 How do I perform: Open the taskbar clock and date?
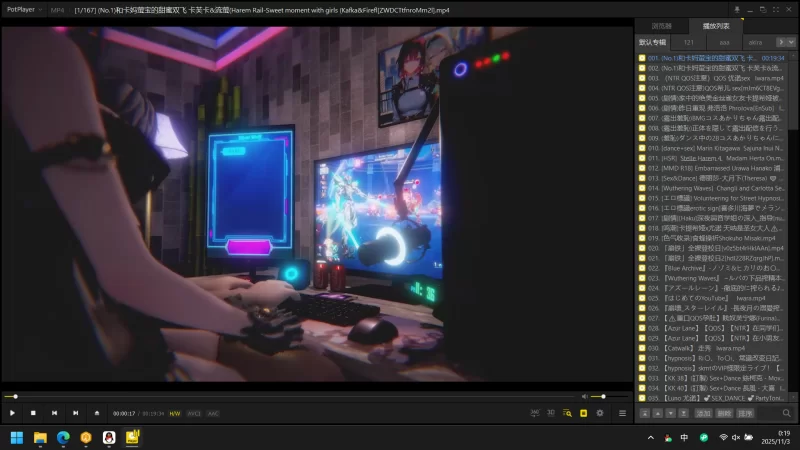point(776,438)
